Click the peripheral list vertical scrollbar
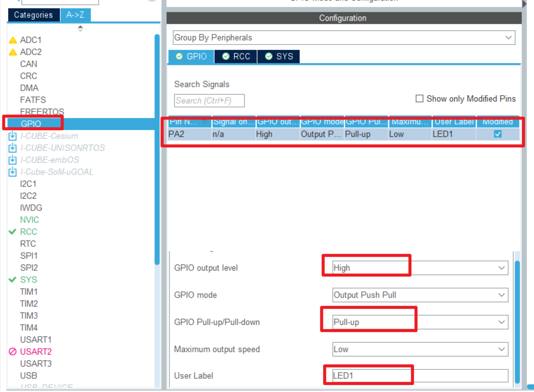The image size is (534, 392). pyautogui.click(x=157, y=150)
